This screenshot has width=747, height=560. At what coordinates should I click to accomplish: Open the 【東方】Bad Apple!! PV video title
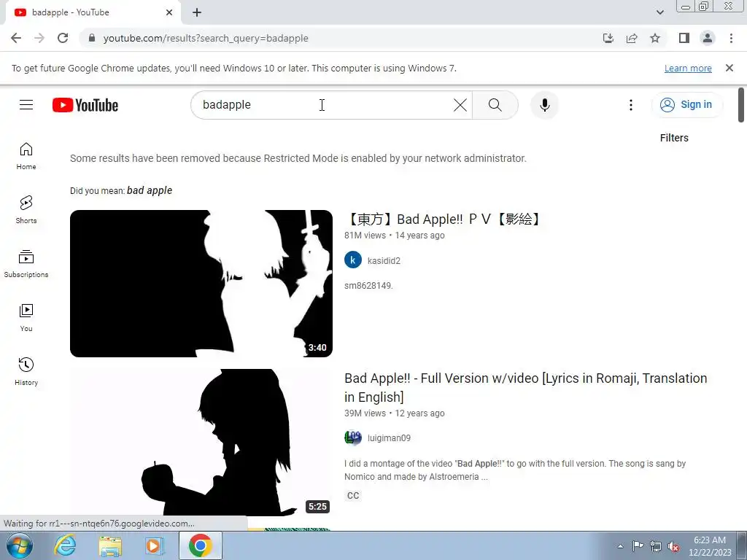pos(443,219)
